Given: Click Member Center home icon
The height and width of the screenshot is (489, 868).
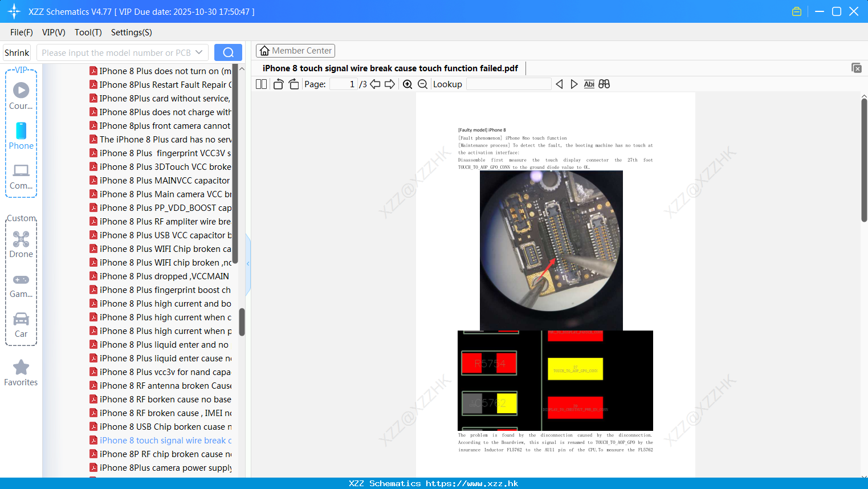Looking at the screenshot, I should coord(264,51).
